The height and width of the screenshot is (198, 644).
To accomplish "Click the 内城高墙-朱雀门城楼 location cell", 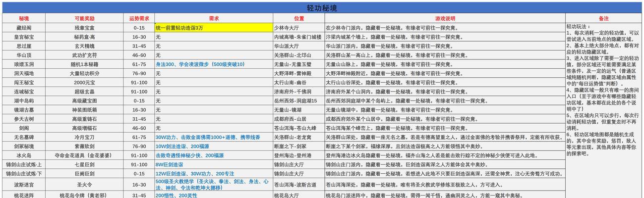I will 298,37.
